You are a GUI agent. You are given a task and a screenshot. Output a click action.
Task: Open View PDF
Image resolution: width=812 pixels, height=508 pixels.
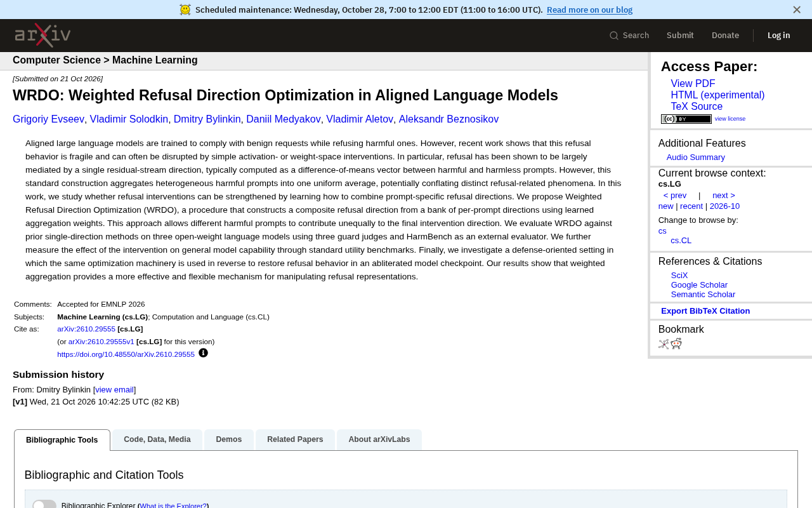tap(693, 84)
